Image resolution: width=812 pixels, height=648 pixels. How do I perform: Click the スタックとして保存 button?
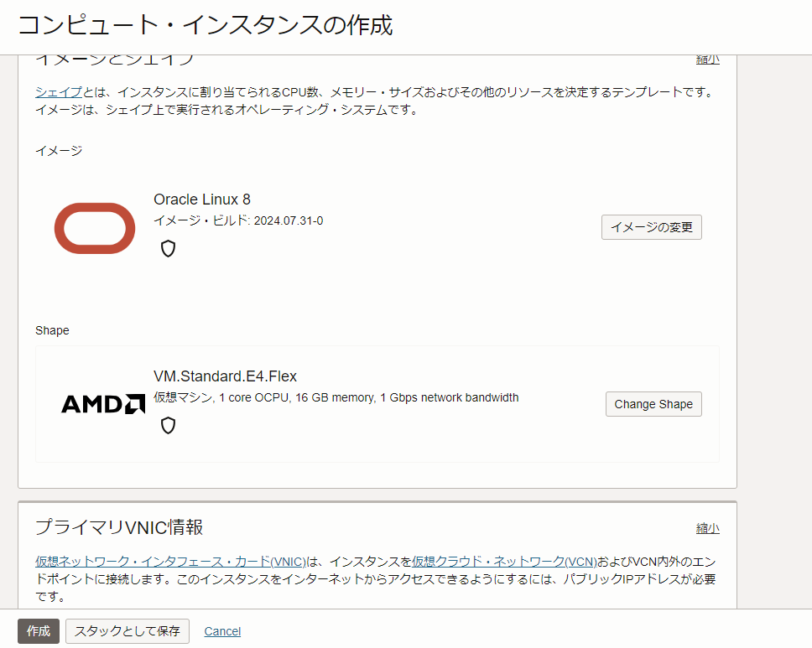[x=127, y=630]
